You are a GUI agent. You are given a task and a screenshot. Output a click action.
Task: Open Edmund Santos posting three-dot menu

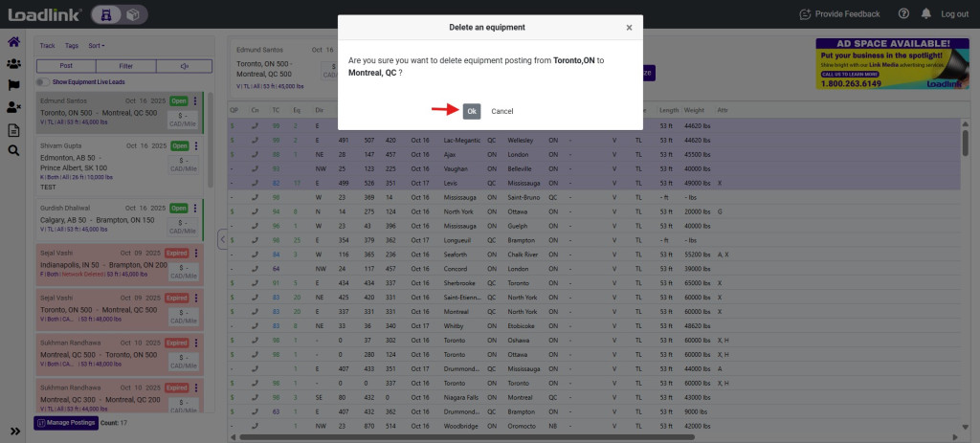(196, 101)
